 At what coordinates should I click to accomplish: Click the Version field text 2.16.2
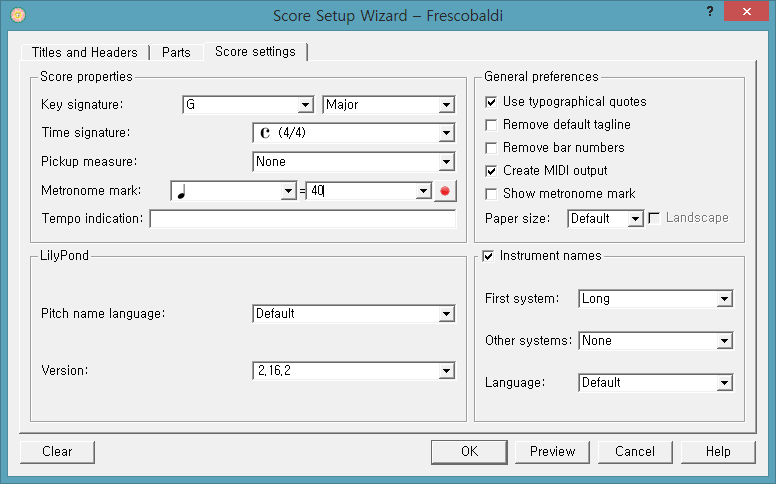274,371
